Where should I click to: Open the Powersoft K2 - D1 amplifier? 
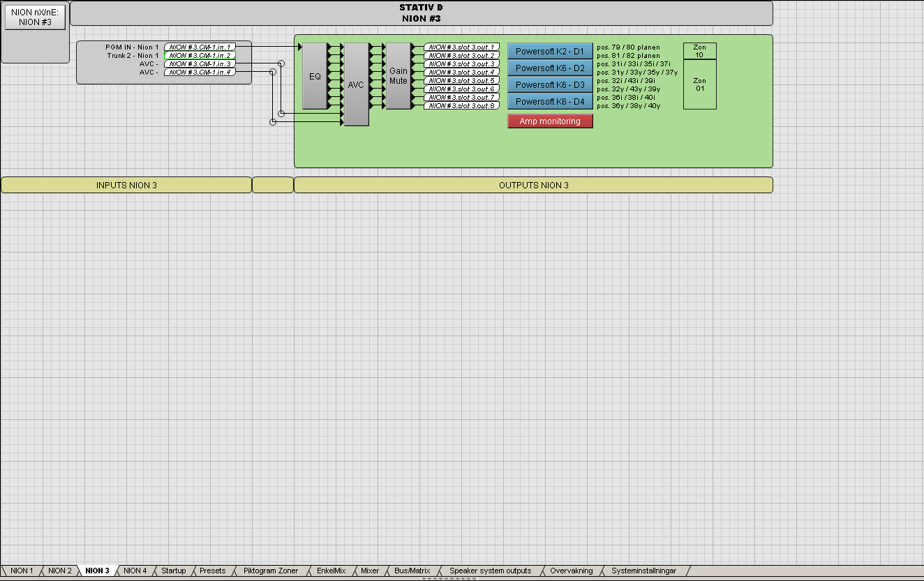[x=550, y=51]
